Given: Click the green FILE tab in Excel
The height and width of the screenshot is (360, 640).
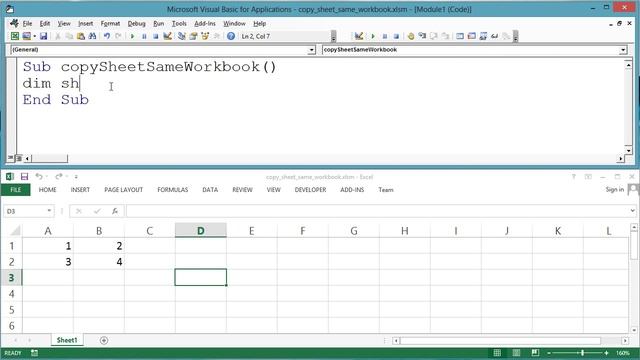Looking at the screenshot, I should (16, 190).
